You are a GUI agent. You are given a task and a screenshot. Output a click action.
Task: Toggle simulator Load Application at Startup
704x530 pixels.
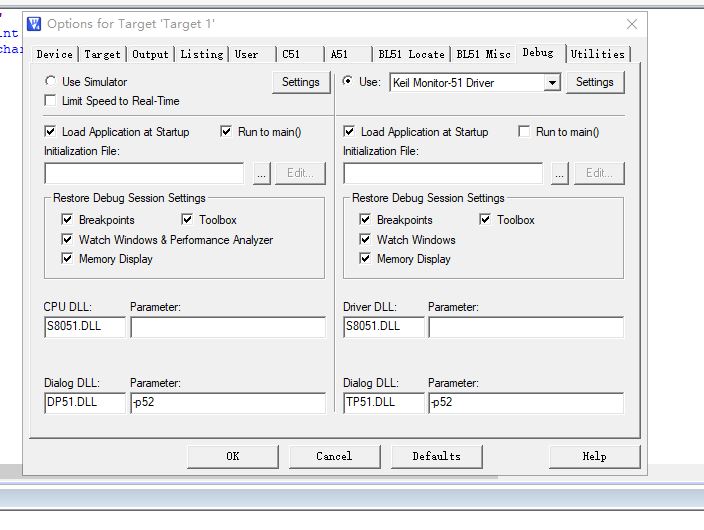click(x=50, y=132)
